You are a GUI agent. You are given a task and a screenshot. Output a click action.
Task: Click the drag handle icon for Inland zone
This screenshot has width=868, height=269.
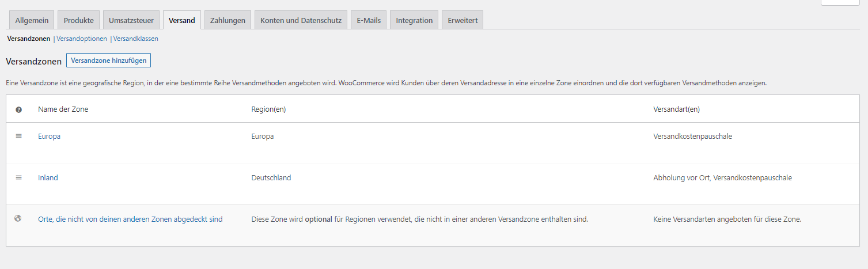[x=18, y=177]
